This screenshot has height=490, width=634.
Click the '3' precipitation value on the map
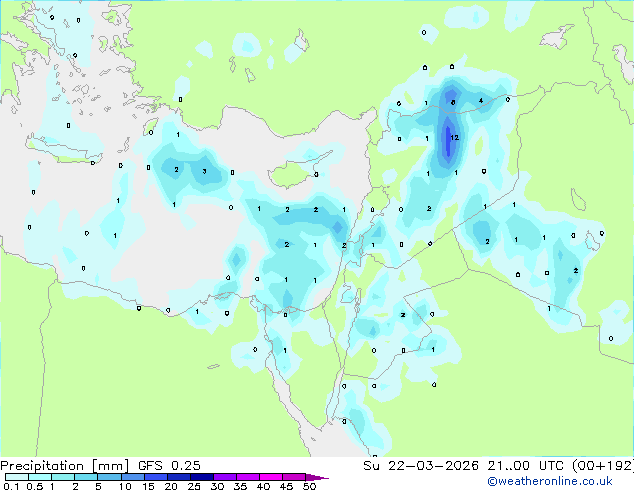coord(205,171)
